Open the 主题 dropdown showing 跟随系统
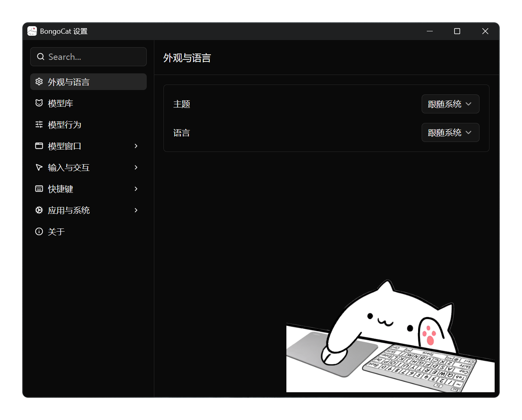The height and width of the screenshot is (420, 522). tap(450, 104)
